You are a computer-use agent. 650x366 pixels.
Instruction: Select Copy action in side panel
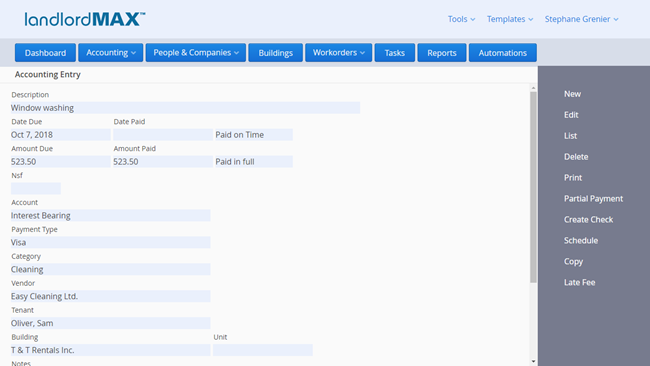click(x=573, y=262)
